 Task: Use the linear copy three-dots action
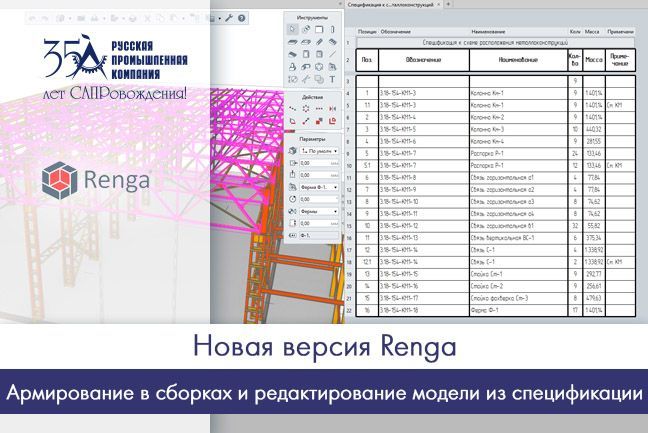click(319, 109)
